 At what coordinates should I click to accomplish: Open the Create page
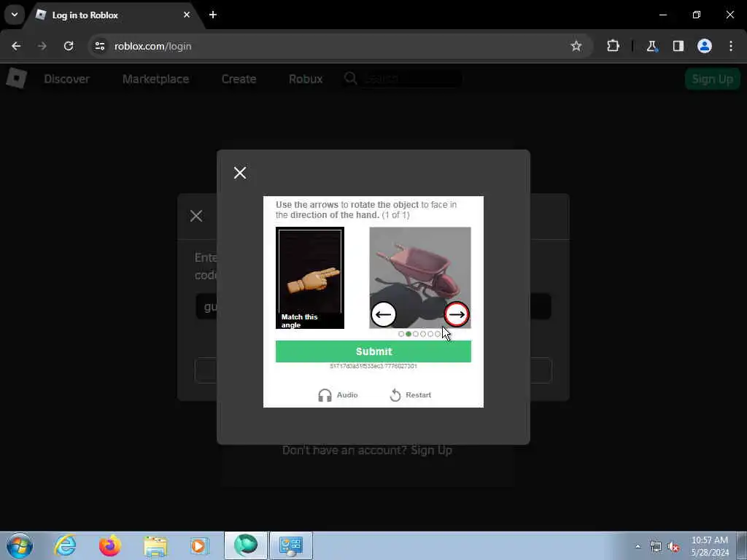point(239,79)
